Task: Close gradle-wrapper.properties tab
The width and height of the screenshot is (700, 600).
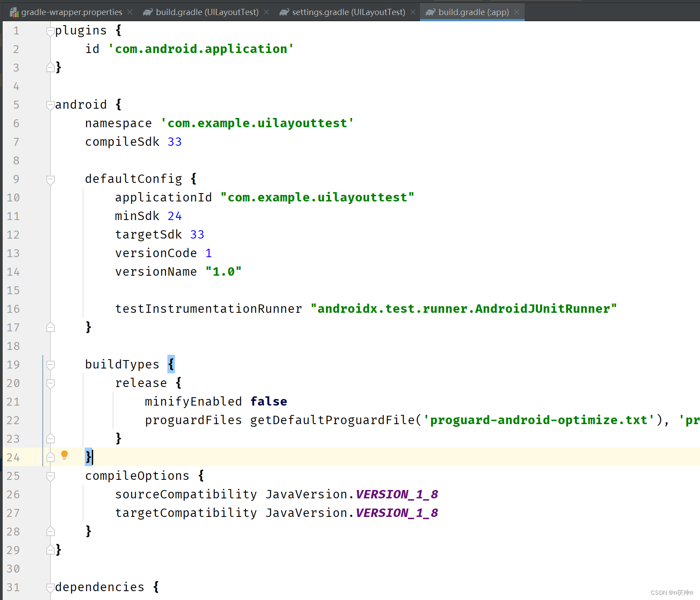Action: pyautogui.click(x=130, y=12)
